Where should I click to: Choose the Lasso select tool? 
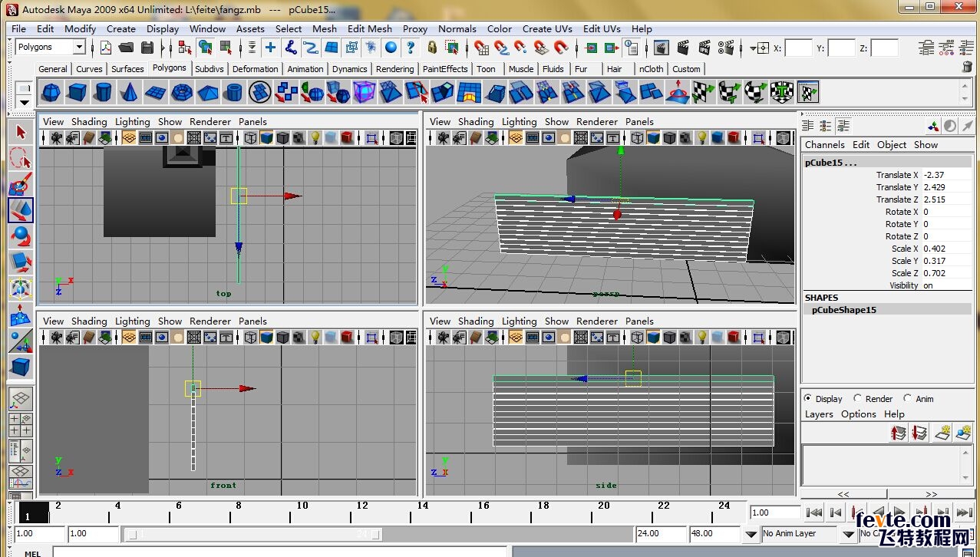[x=21, y=159]
